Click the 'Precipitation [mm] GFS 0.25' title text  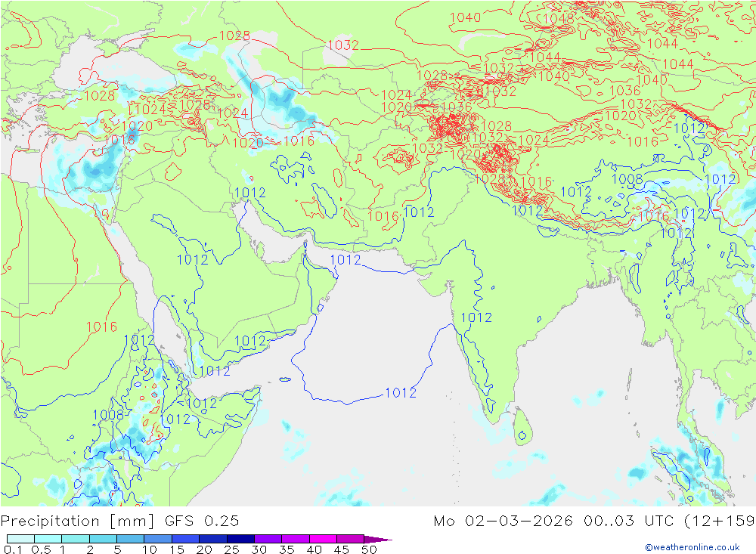pos(119,522)
